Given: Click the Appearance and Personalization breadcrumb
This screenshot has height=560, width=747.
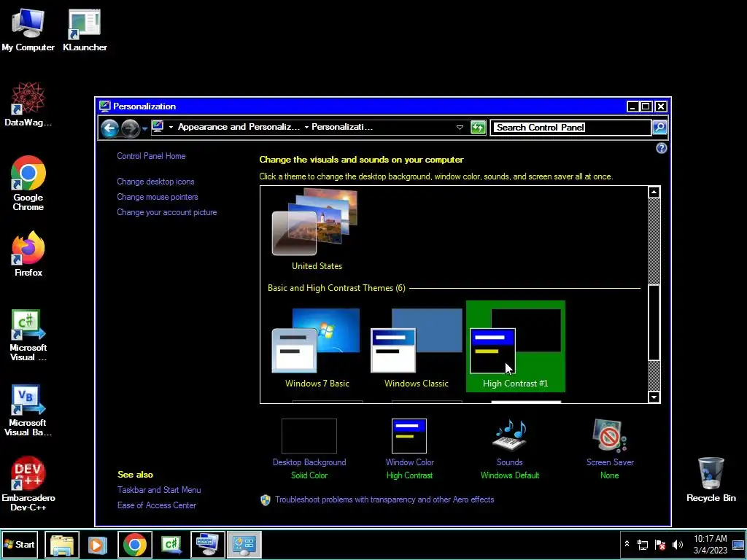Looking at the screenshot, I should coord(239,127).
